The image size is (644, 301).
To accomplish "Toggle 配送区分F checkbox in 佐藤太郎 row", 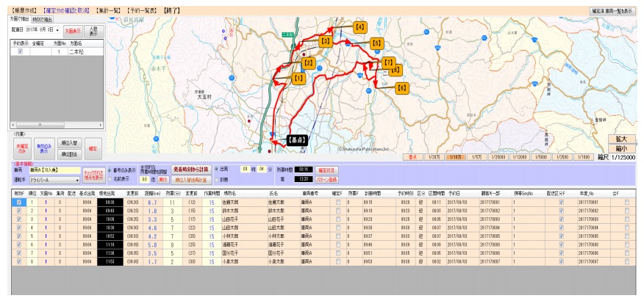I will coord(561,202).
